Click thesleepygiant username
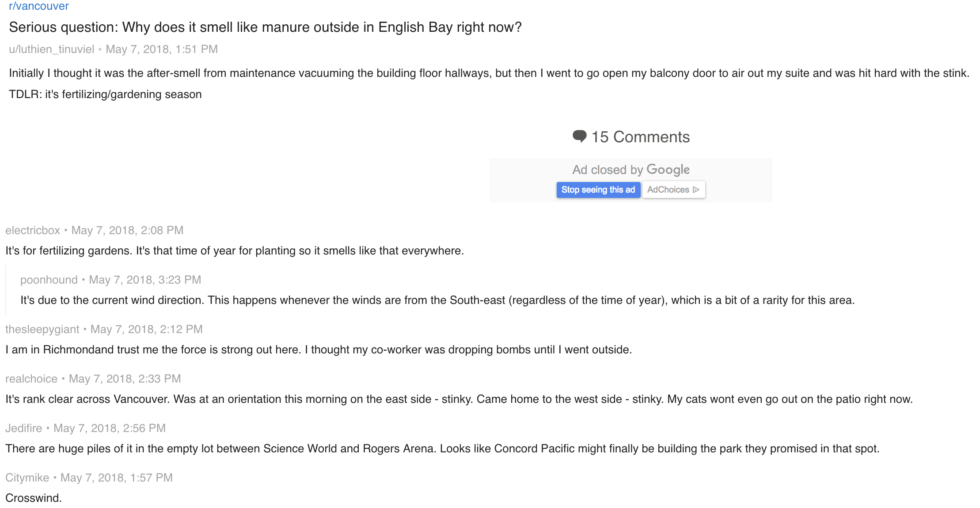This screenshot has height=508, width=980. tap(42, 329)
